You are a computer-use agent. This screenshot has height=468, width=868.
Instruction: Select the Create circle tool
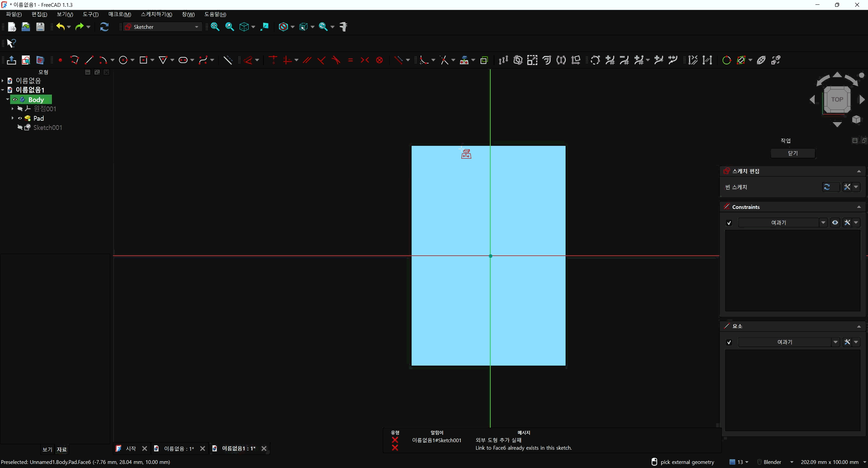[x=123, y=60]
